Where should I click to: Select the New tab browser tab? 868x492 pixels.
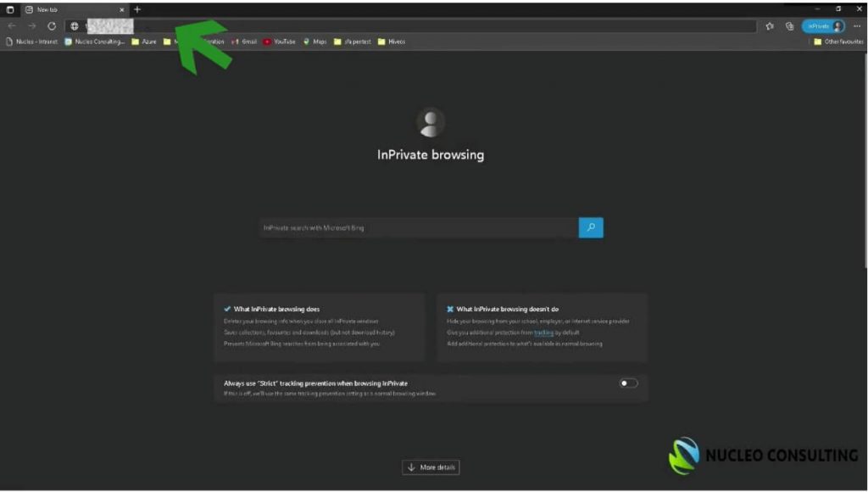[x=75, y=10]
